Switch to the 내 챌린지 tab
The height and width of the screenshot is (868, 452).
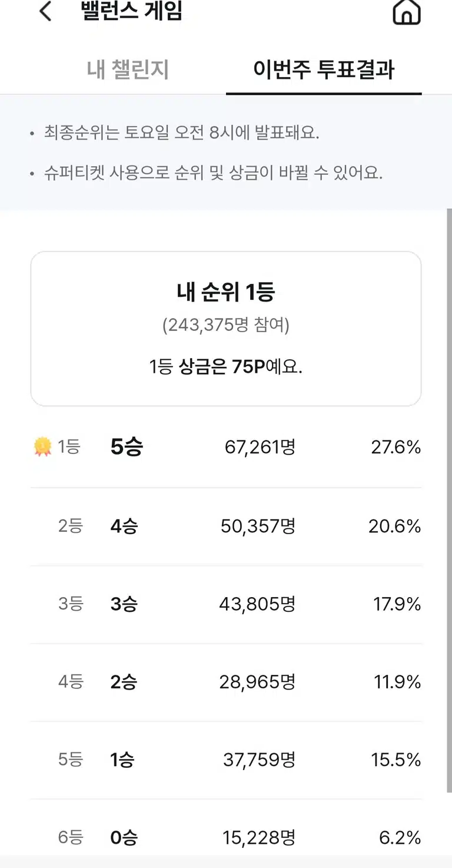pyautogui.click(x=128, y=69)
